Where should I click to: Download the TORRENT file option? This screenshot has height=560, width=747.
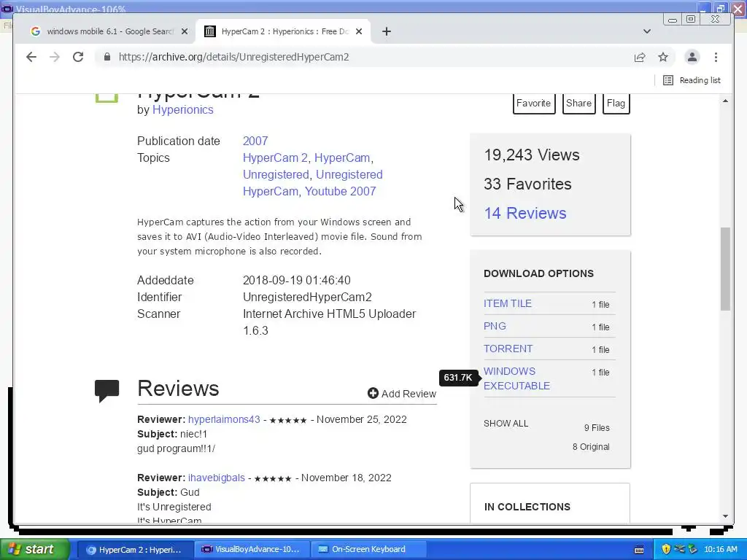508,349
